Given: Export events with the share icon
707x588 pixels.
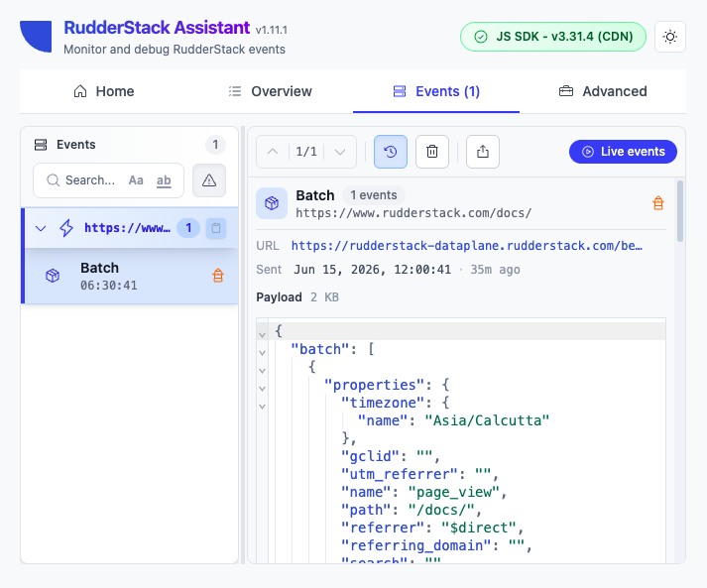Looking at the screenshot, I should coord(483,152).
